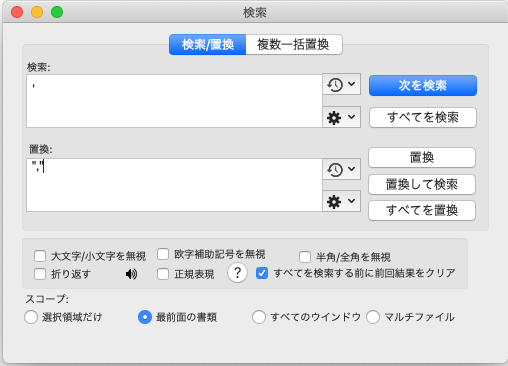Viewport: 508px width, 366px height.
Task: Open replace history clock icon
Action: click(x=335, y=169)
